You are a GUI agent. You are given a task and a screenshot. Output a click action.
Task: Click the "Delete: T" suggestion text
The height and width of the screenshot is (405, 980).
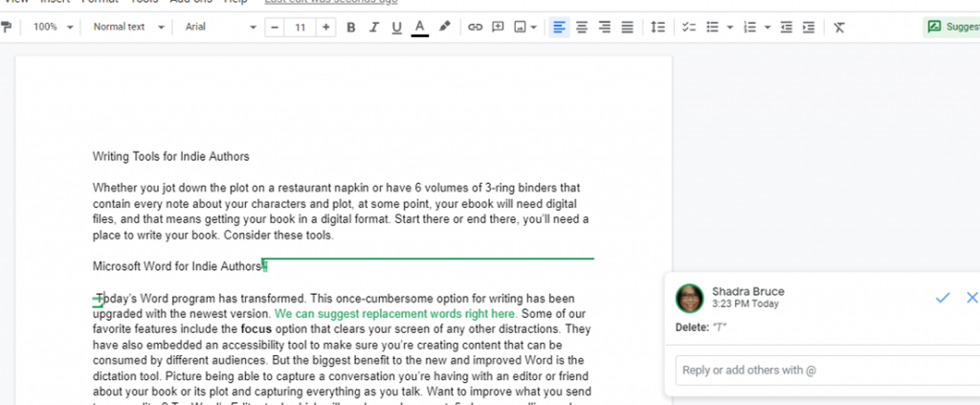(702, 327)
